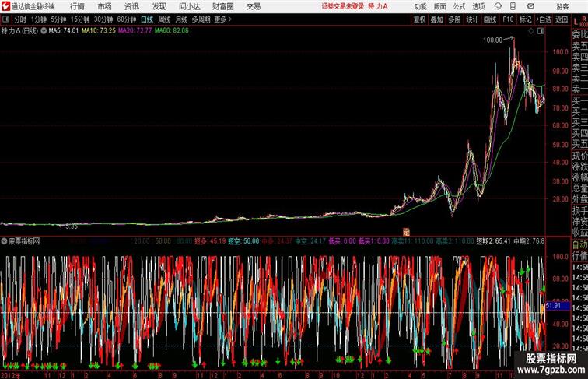The width and height of the screenshot is (588, 379).
Task: Open the 交易 menu
Action: point(253,6)
